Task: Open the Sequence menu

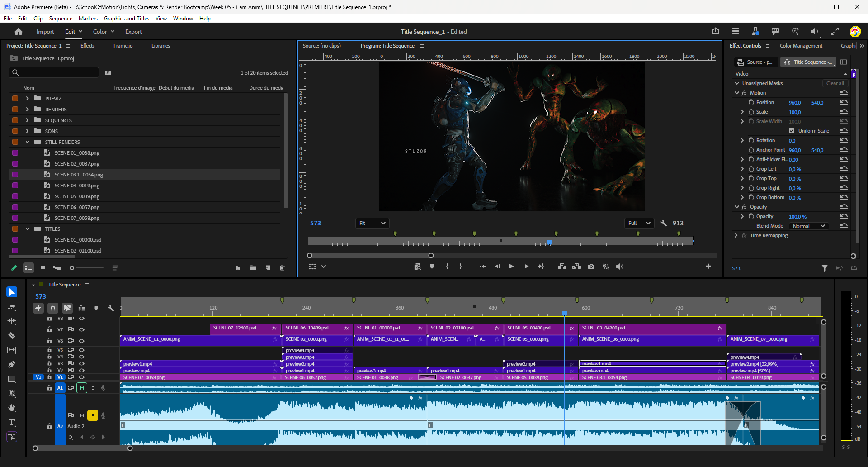Action: click(61, 19)
